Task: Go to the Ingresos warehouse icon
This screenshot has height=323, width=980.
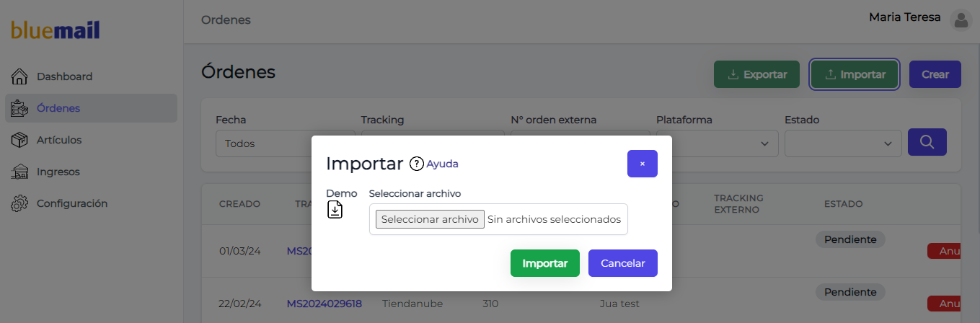Action: click(20, 172)
